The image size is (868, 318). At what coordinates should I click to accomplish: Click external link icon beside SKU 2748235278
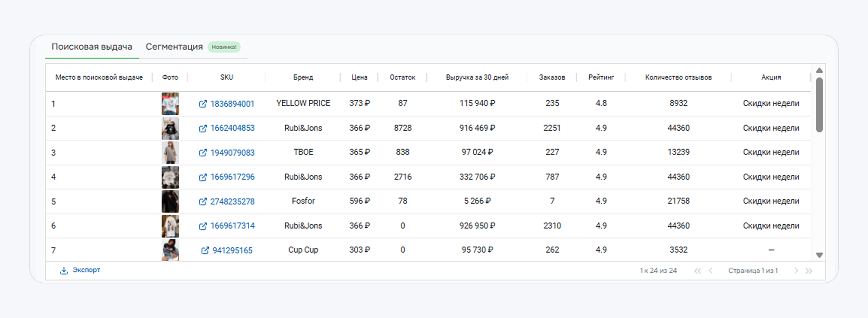pos(203,201)
